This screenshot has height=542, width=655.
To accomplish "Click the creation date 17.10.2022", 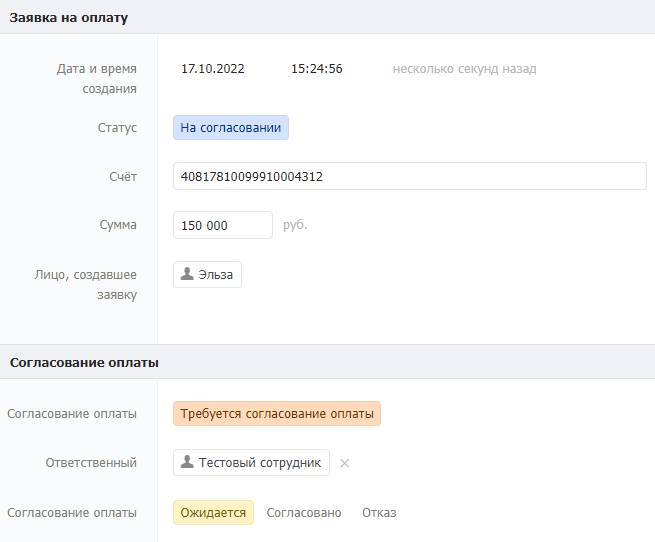I will (x=213, y=69).
